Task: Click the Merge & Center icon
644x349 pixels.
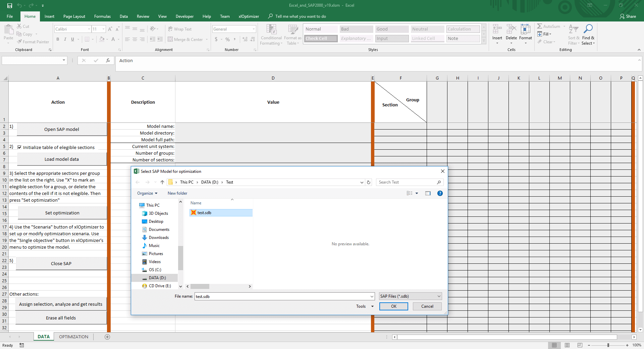Action: 170,39
